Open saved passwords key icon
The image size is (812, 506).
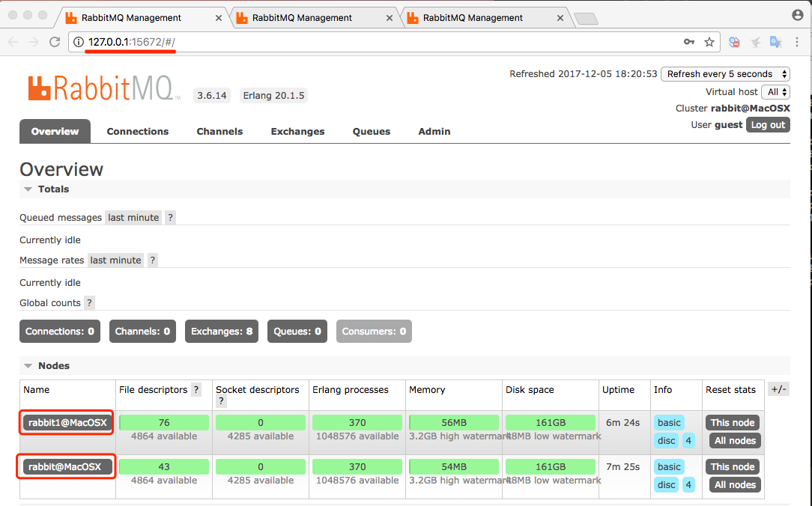pyautogui.click(x=688, y=42)
